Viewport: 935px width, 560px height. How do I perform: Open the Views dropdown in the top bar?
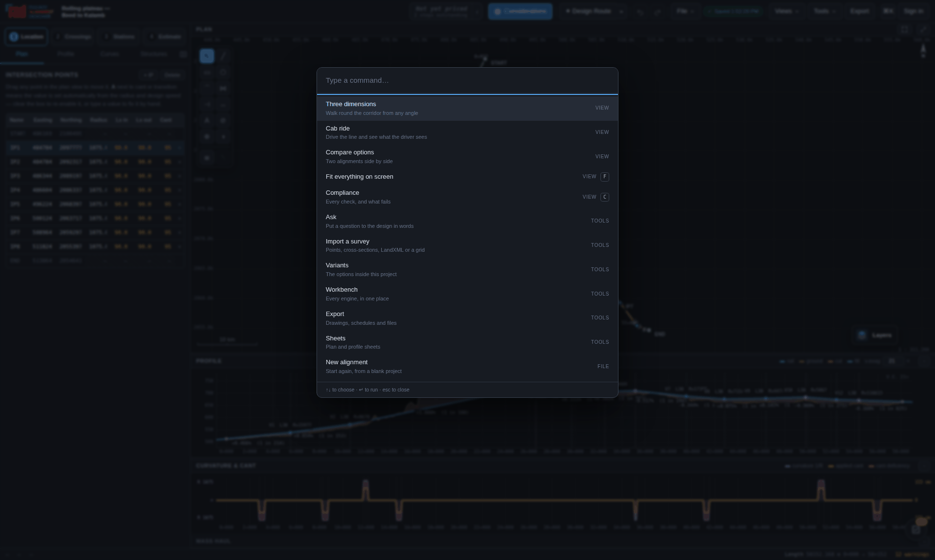(786, 11)
